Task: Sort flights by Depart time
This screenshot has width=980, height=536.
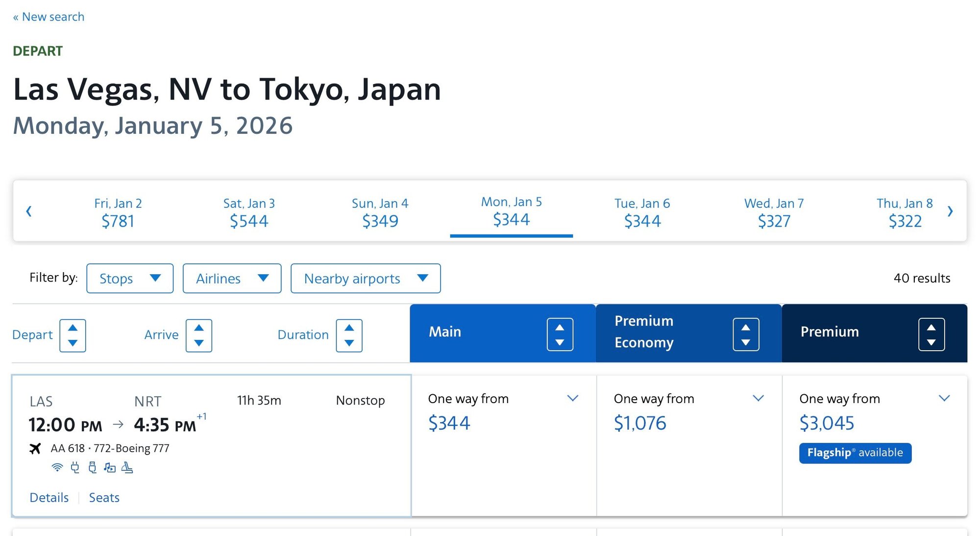Action: pos(73,335)
